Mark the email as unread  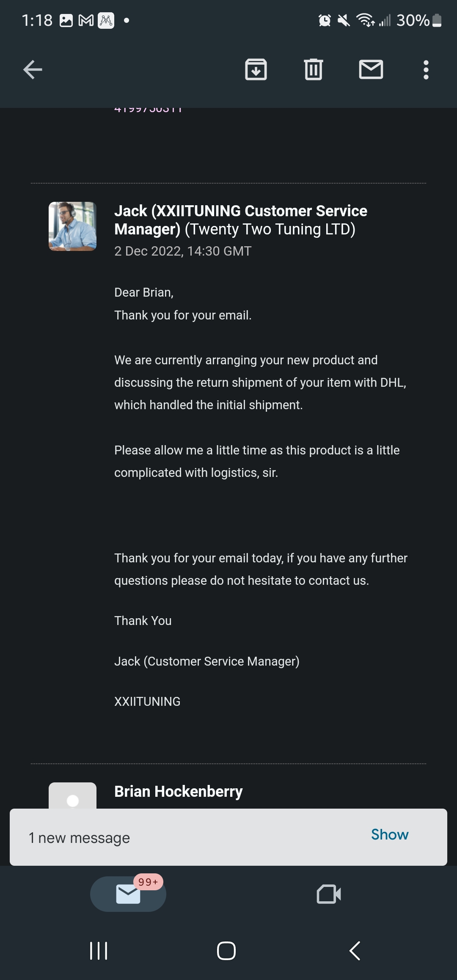click(x=371, y=70)
